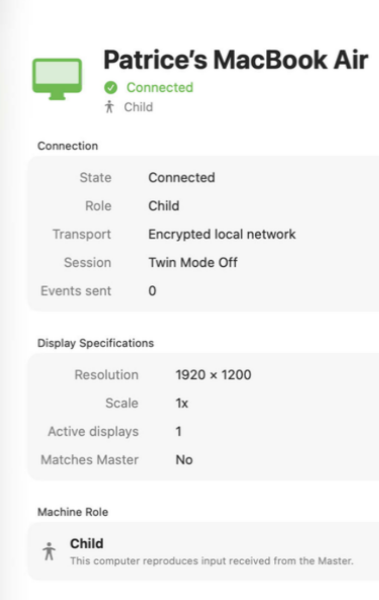Viewport: 379px width, 600px height.
Task: Click the Display Specifications section heading
Action: click(x=95, y=343)
